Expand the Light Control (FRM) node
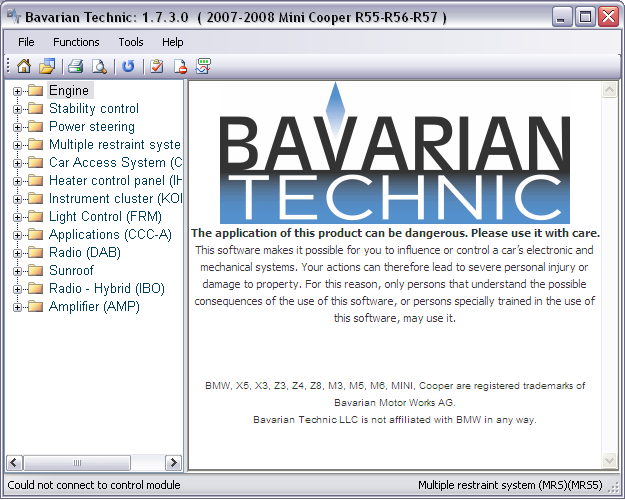 (17, 217)
